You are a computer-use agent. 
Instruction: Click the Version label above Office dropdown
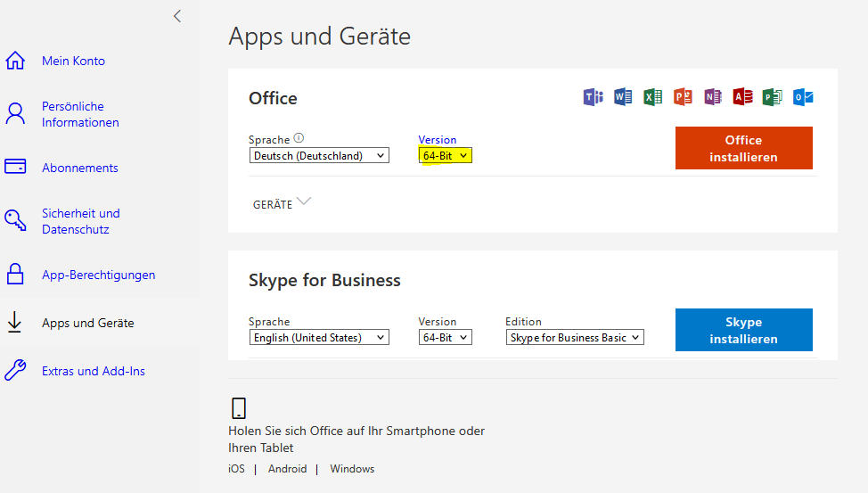438,140
